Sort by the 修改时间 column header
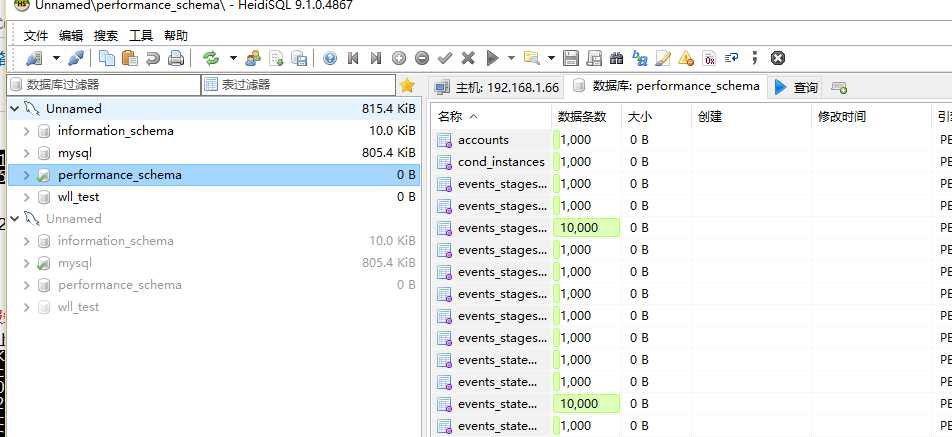The height and width of the screenshot is (437, 952). click(x=871, y=117)
